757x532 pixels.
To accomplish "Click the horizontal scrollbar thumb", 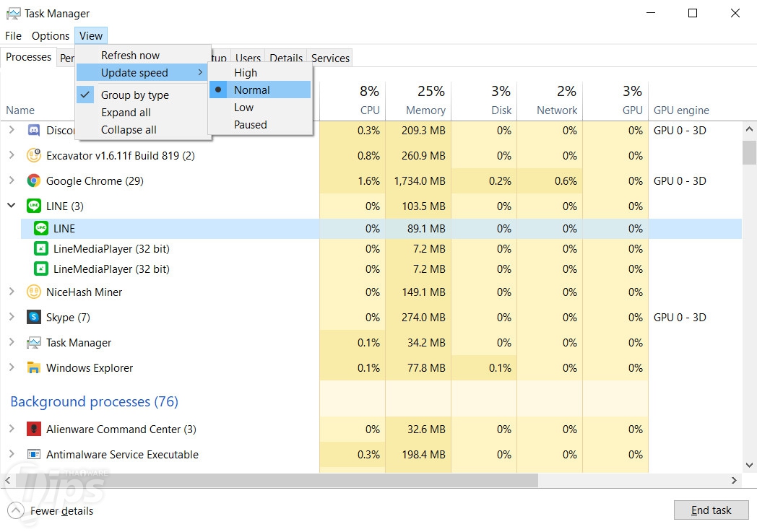I will 274,480.
